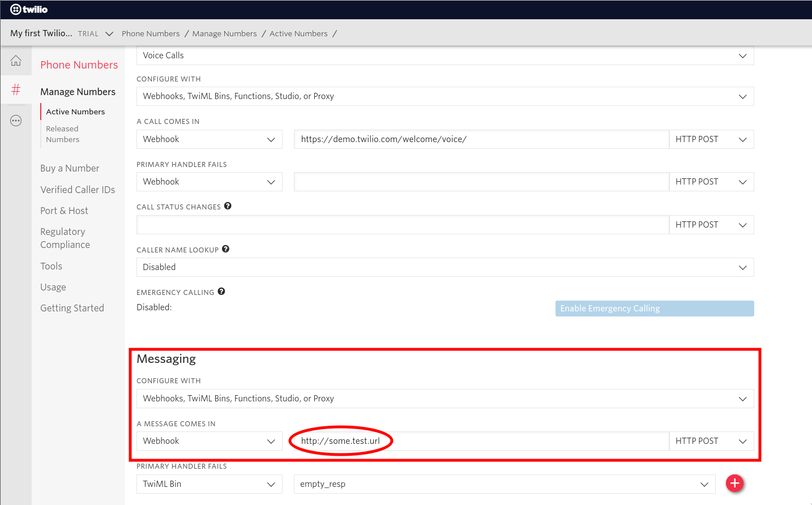Go to Port & Host
Screen dimensions: 812x505
tap(64, 211)
